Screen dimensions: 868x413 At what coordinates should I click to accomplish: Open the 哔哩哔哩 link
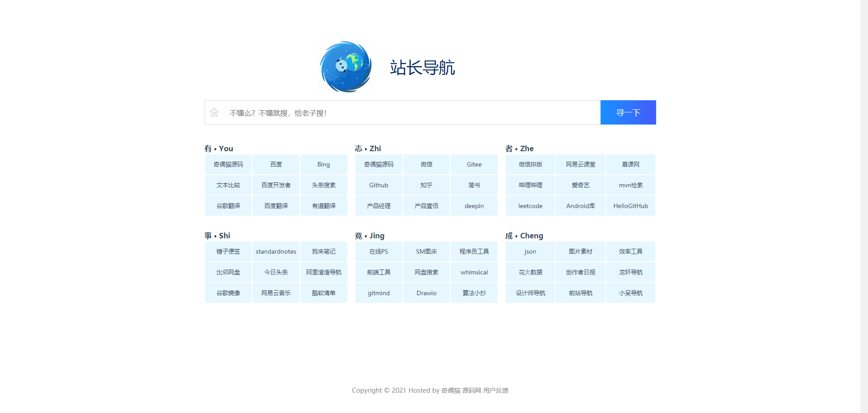(x=531, y=185)
